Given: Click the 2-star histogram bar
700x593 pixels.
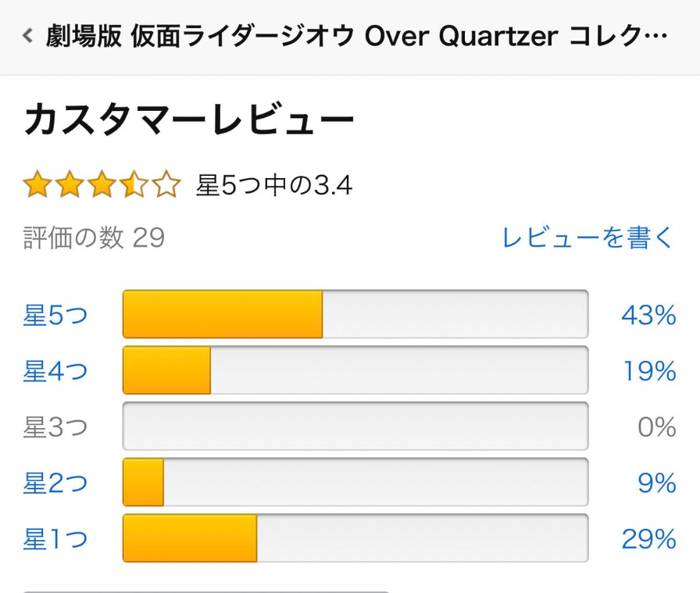Looking at the screenshot, I should (x=355, y=483).
